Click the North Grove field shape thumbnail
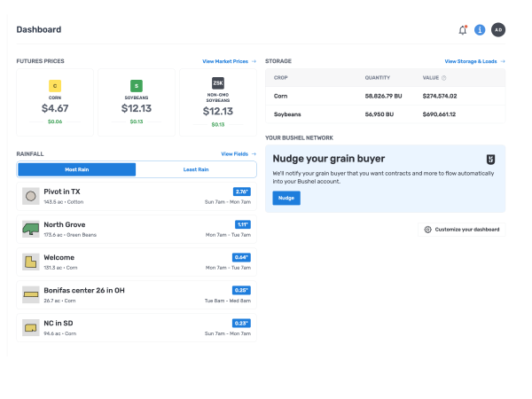 click(31, 229)
